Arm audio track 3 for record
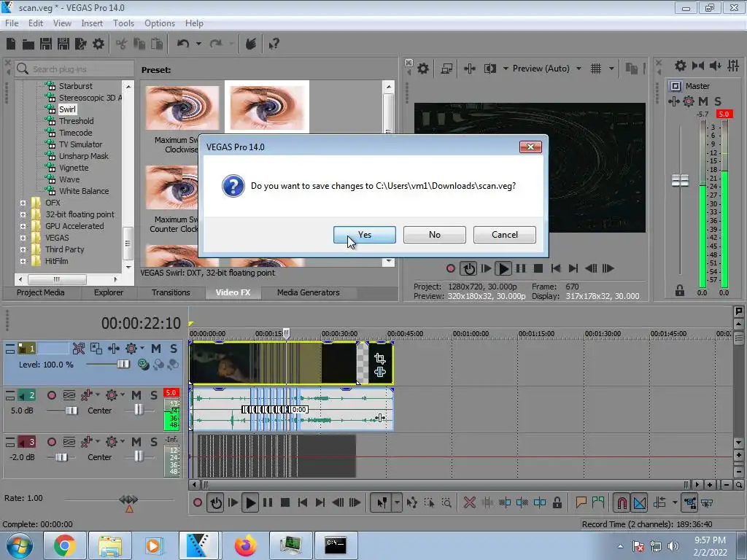Screen dimensions: 747x560 coord(52,442)
